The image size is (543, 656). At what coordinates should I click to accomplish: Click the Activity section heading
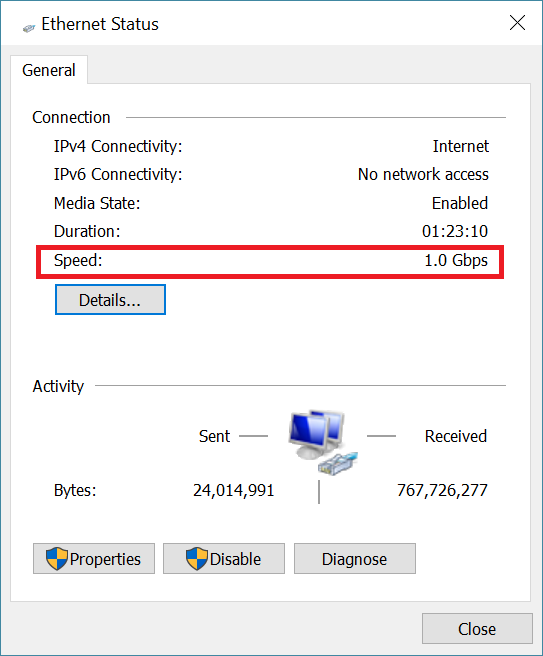pos(58,386)
